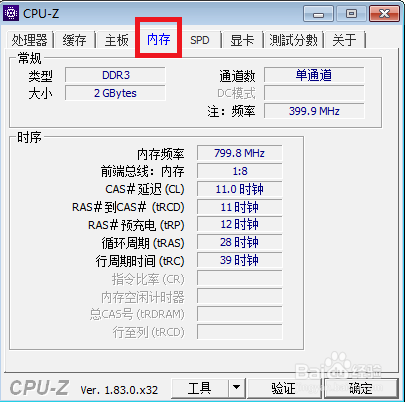Click the empty 指令比率 (CR) field
Image resolution: width=405 pixels, height=402 pixels.
(x=240, y=278)
